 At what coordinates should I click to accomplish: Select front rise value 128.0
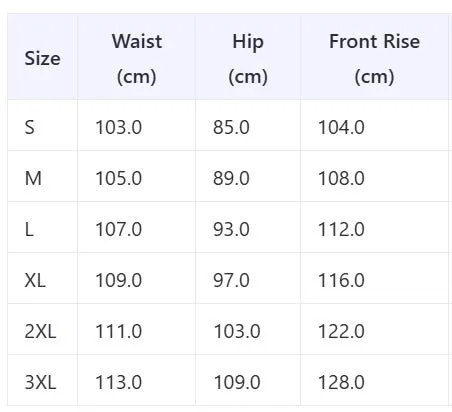point(341,382)
